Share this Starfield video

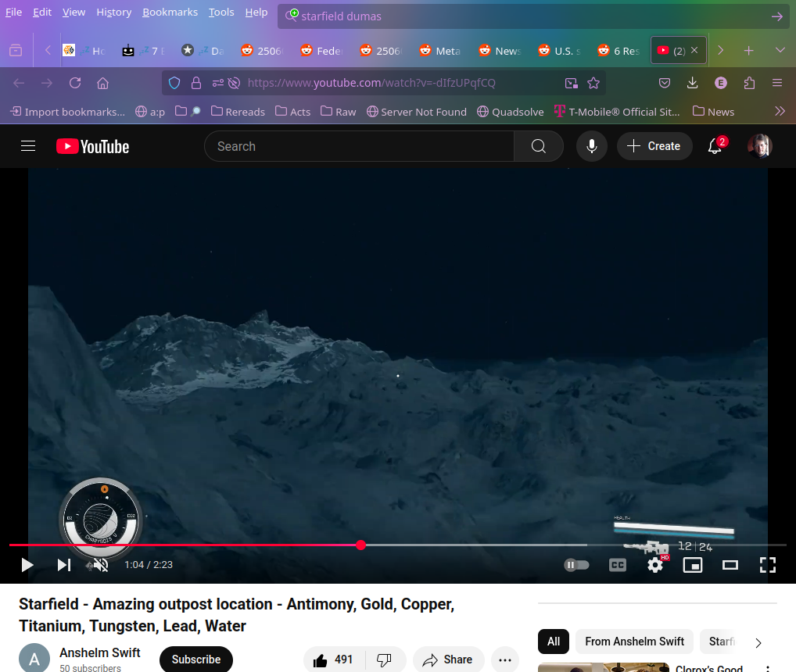[448, 659]
